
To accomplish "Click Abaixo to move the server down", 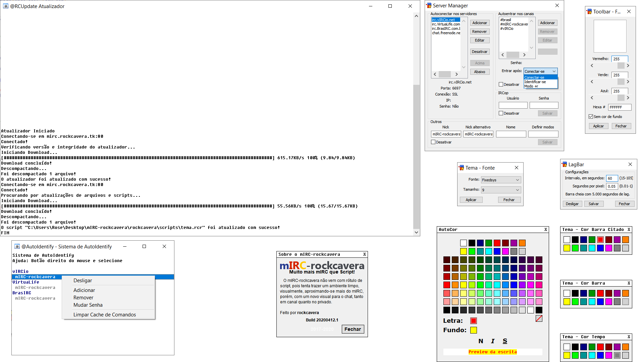I will coord(480,72).
